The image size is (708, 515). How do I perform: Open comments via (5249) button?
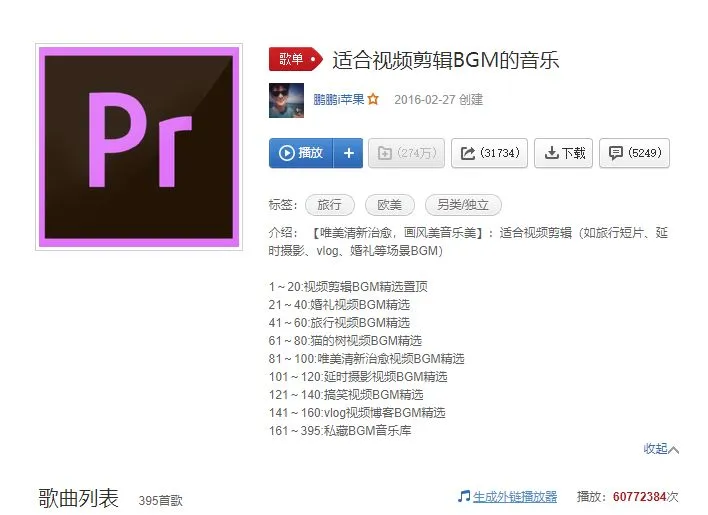pos(634,153)
